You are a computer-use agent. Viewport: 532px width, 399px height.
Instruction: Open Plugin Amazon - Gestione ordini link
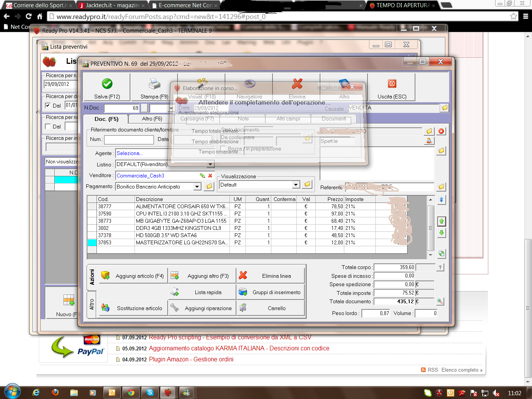191,359
